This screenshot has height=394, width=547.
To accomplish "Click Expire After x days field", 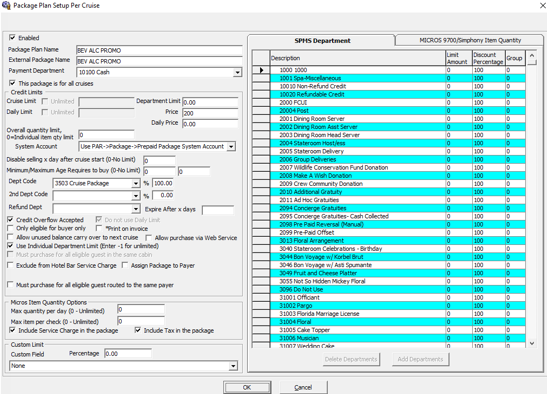I will 218,210.
